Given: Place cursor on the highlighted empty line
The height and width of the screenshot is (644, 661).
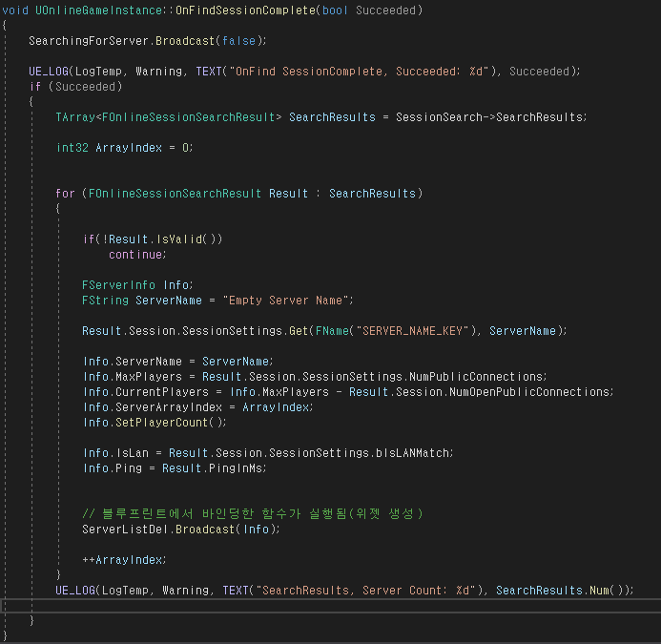Looking at the screenshot, I should point(330,606).
